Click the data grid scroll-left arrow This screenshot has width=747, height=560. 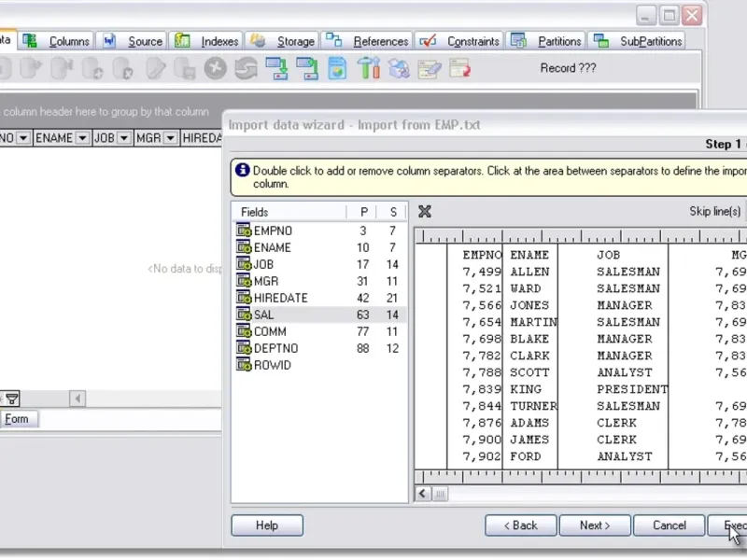coord(78,399)
